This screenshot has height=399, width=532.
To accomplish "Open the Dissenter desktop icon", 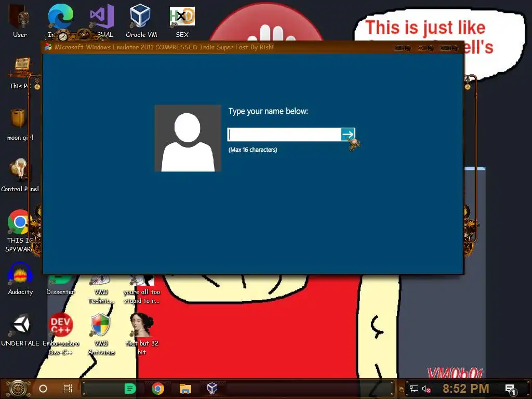I will [x=60, y=286].
